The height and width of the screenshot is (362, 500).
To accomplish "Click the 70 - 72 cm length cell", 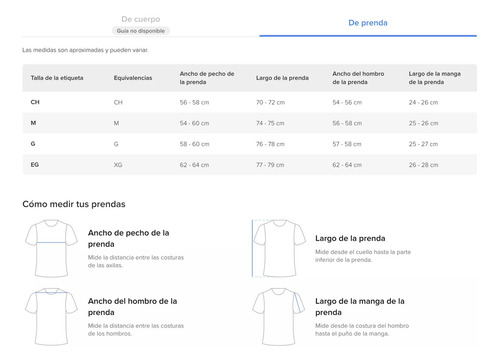I will pos(270,102).
